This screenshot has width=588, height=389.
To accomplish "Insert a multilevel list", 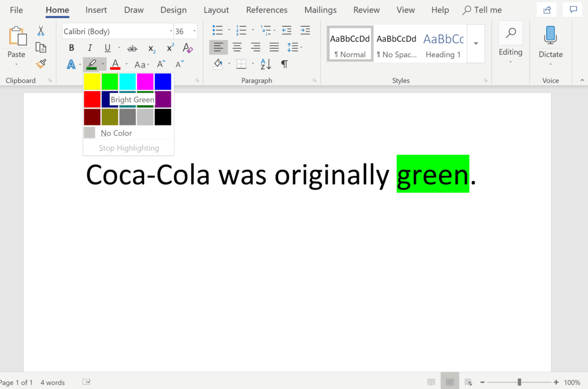I will point(266,30).
